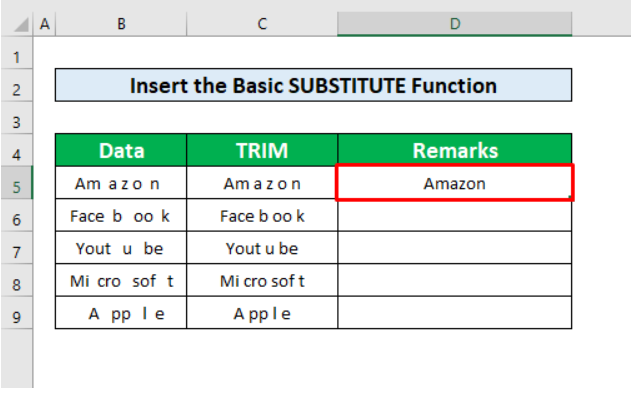This screenshot has width=632, height=402.
Task: Click the empty Remarks cell in row 6
Action: tap(454, 216)
